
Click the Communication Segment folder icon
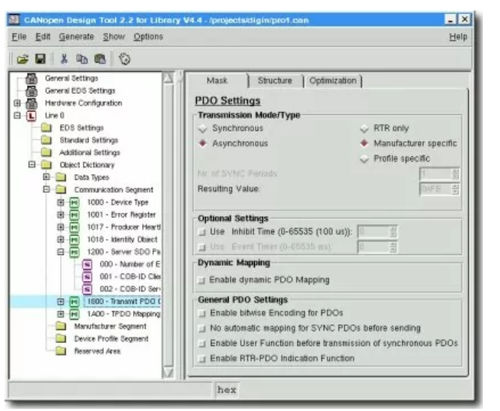(61, 189)
